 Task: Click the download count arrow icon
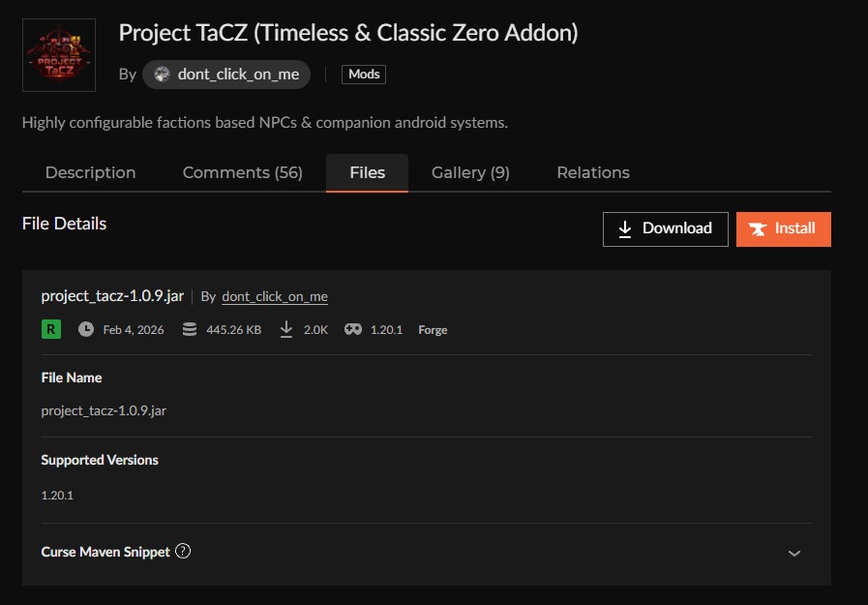point(286,329)
